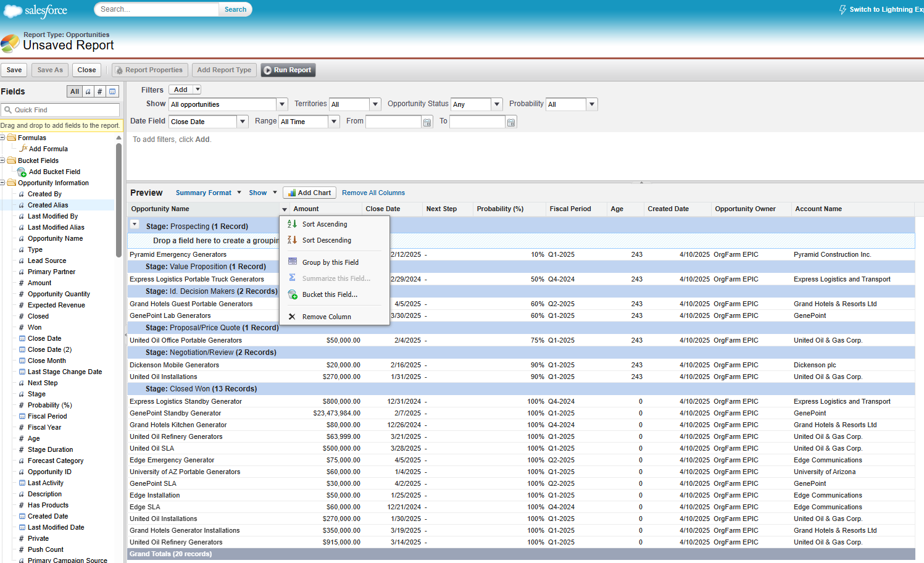This screenshot has width=924, height=563.
Task: Collapse the Stage: Prospecting group
Action: 134,225
